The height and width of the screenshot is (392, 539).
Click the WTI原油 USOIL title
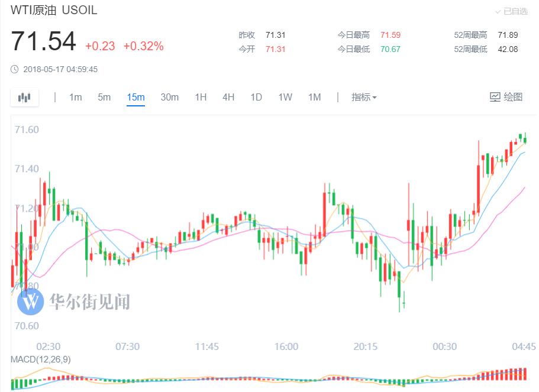point(54,11)
